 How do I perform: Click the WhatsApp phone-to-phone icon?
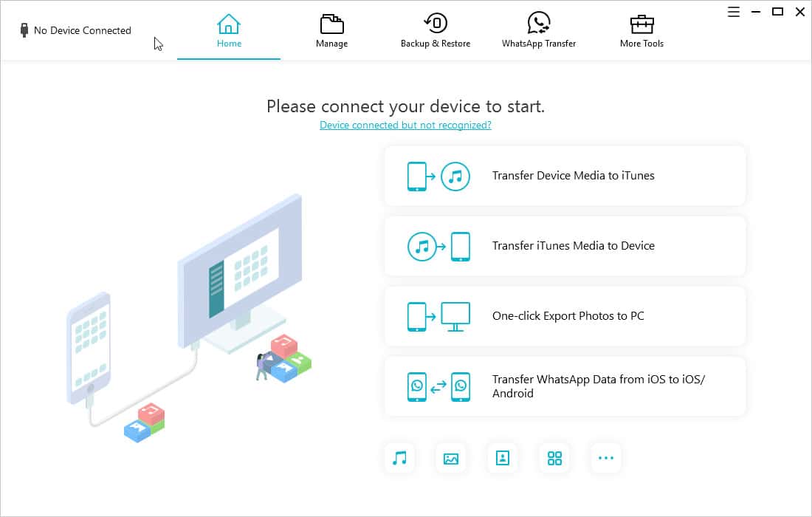438,386
